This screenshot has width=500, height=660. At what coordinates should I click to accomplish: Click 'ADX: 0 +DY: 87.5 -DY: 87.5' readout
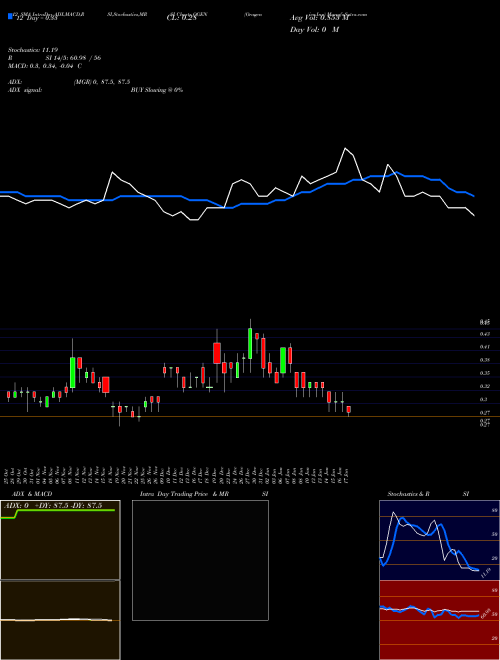click(x=53, y=506)
